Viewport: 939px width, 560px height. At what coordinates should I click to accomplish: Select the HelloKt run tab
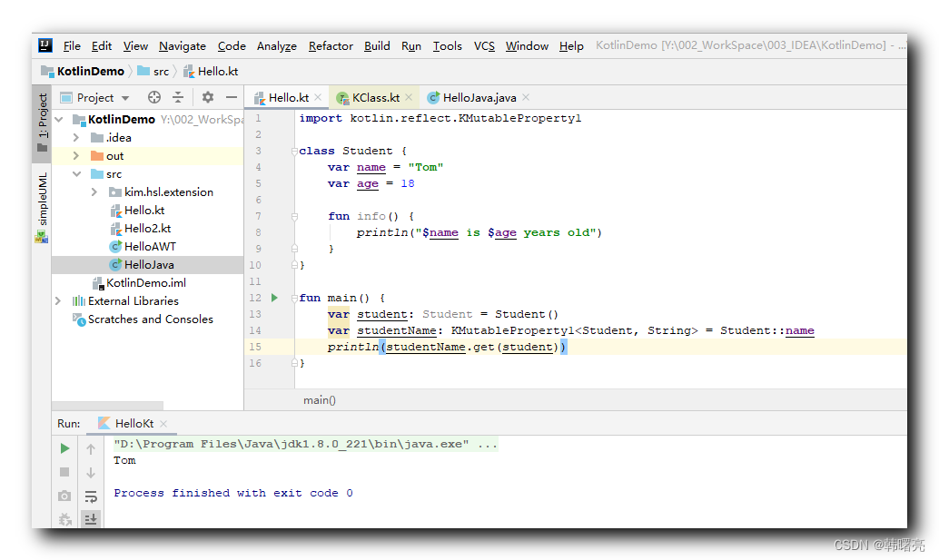tap(133, 424)
